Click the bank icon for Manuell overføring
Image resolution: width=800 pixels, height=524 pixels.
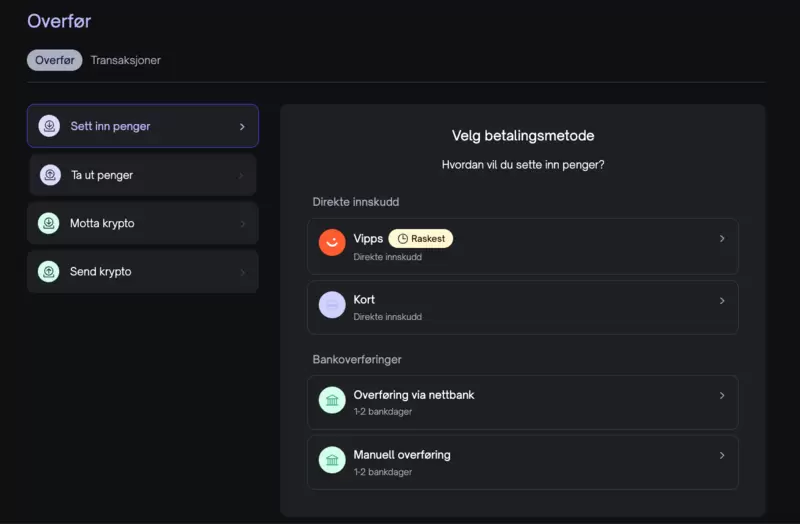(x=332, y=460)
